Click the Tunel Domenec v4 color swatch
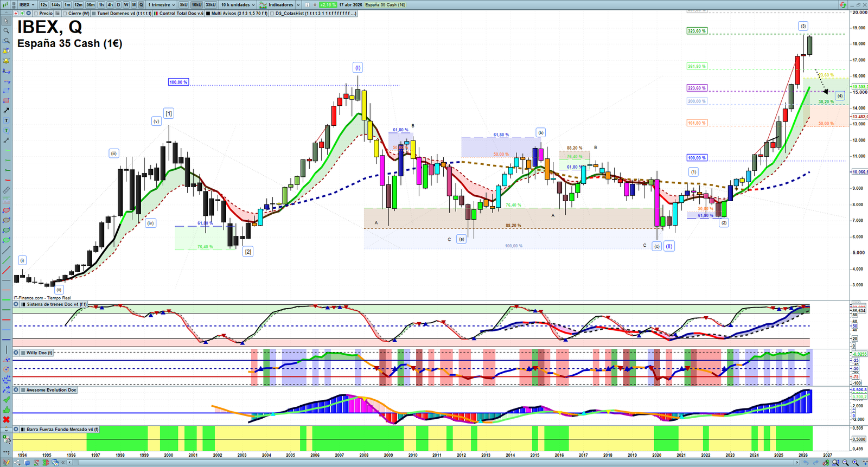This screenshot has width=868, height=467. (94, 14)
